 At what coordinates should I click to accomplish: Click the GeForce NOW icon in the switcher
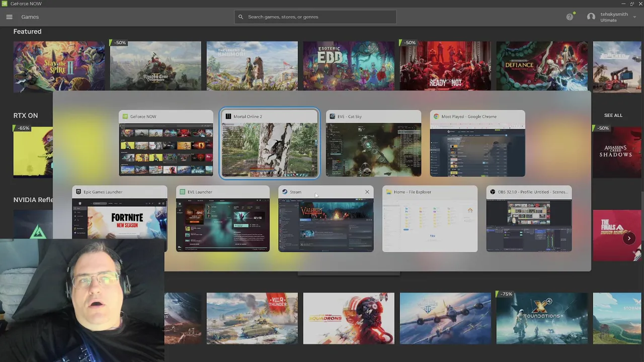click(x=125, y=116)
